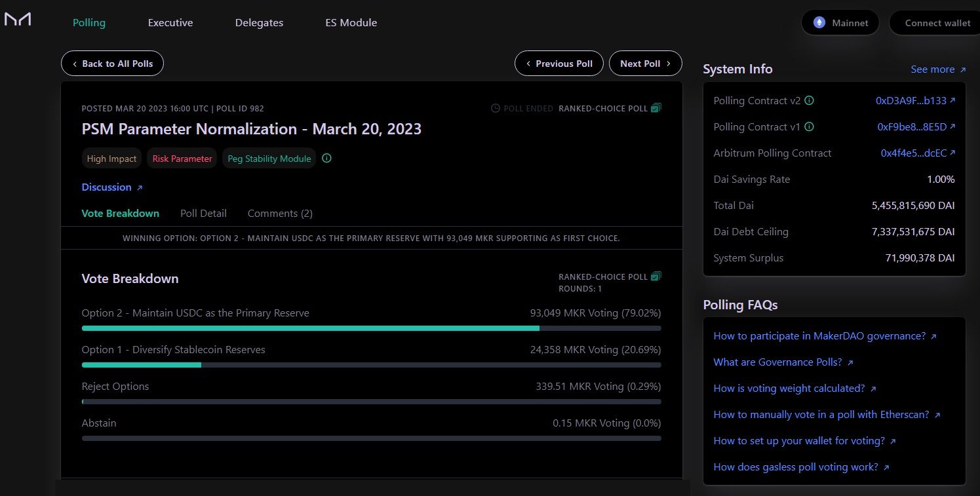Navigate to the Next Poll
This screenshot has width=980, height=496.
[x=645, y=64]
